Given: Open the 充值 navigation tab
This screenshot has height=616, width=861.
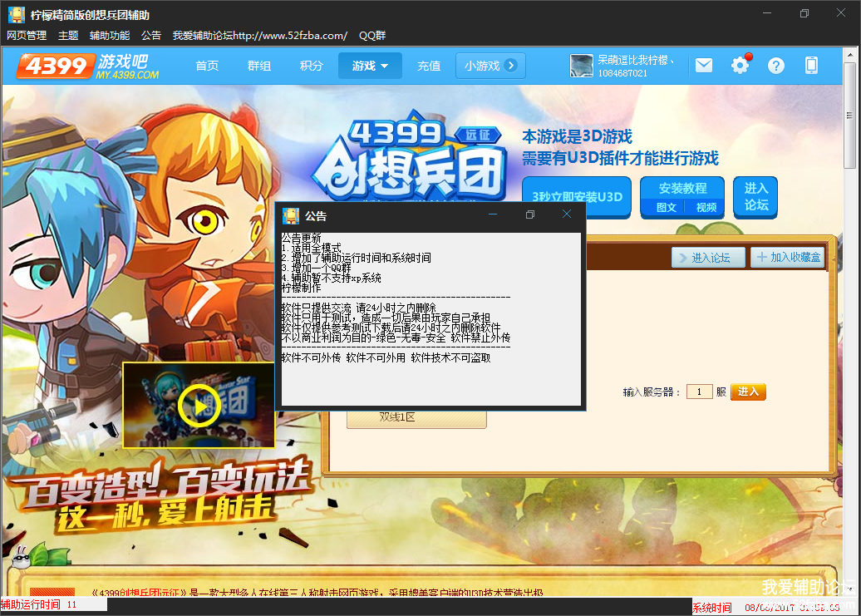Looking at the screenshot, I should [x=429, y=66].
